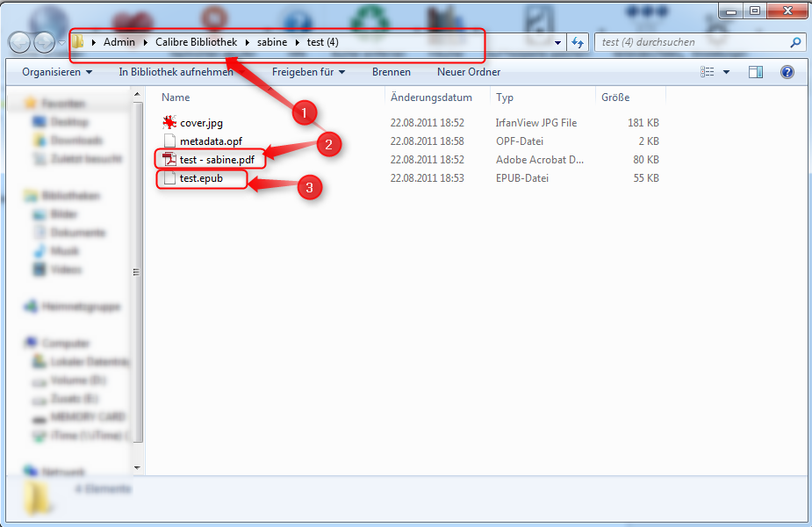Navigate to Calibre Bibliothek in the breadcrumb
This screenshot has width=812, height=527.
[203, 42]
